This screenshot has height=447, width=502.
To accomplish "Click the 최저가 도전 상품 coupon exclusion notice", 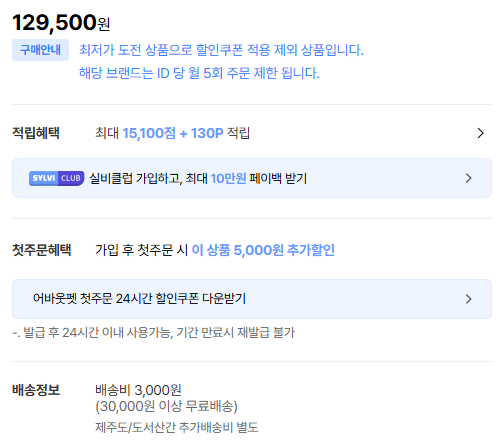I will coord(221,50).
